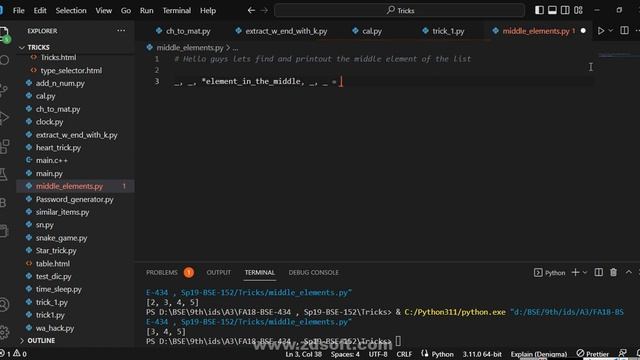Switch to the ch_to_mat.py tab

[184, 31]
